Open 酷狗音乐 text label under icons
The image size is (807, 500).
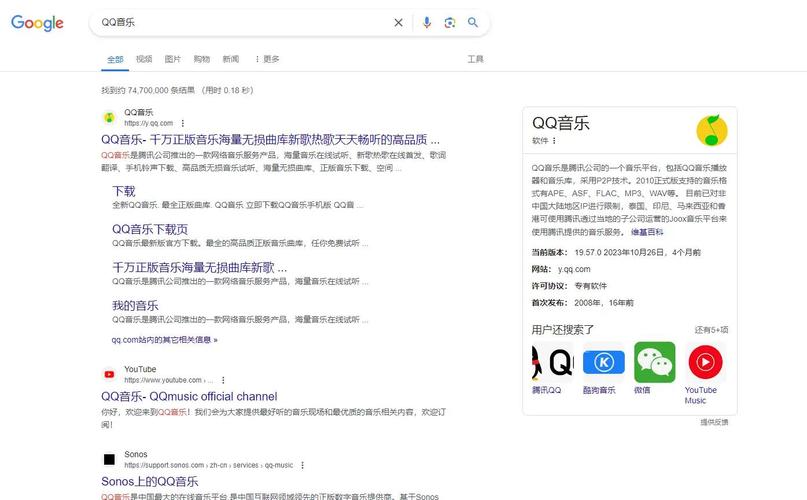(599, 390)
